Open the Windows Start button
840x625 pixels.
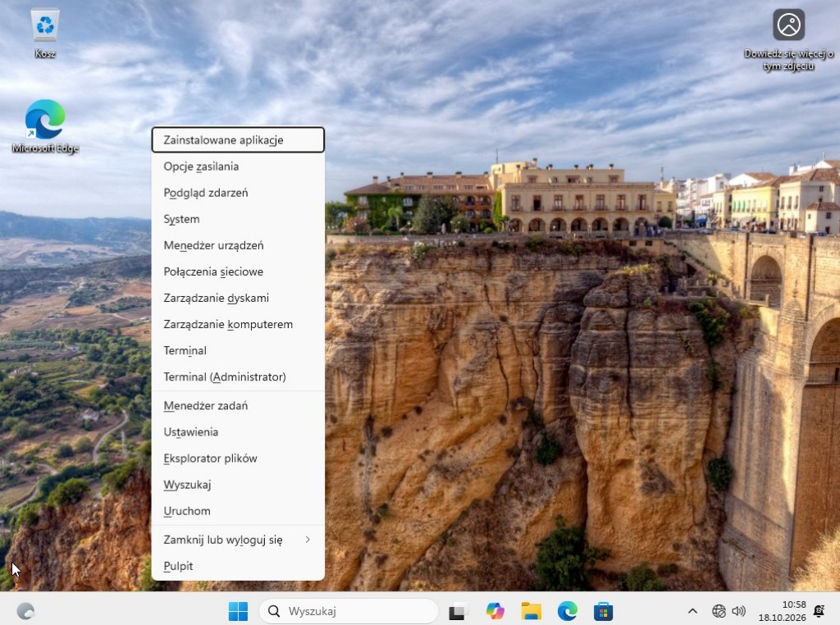238,611
